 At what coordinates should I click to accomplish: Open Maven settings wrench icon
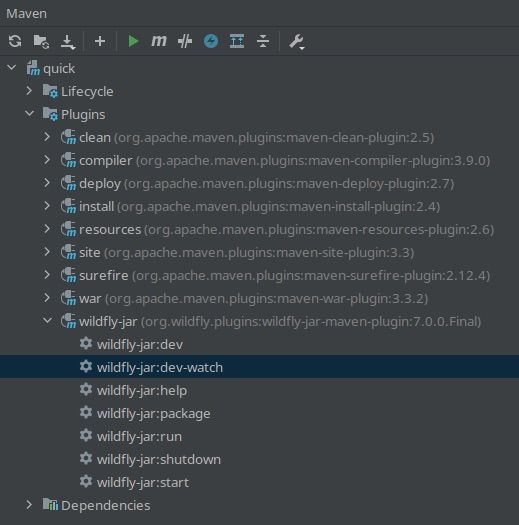click(x=297, y=42)
